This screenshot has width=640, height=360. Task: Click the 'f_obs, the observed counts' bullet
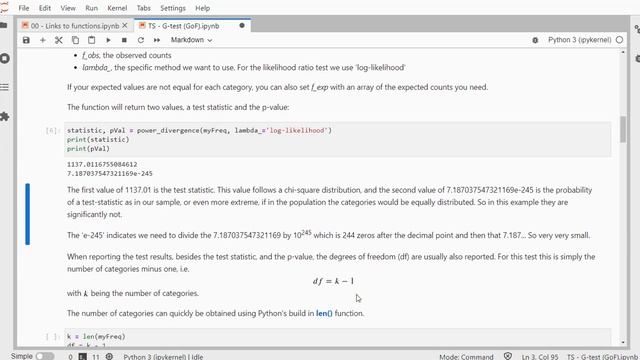[x=127, y=55]
